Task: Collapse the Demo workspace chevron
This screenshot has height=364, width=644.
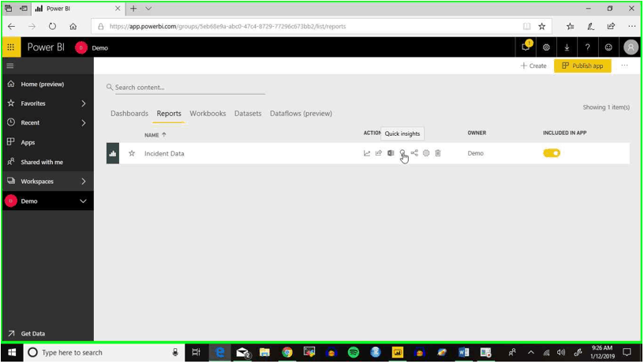Action: click(83, 201)
